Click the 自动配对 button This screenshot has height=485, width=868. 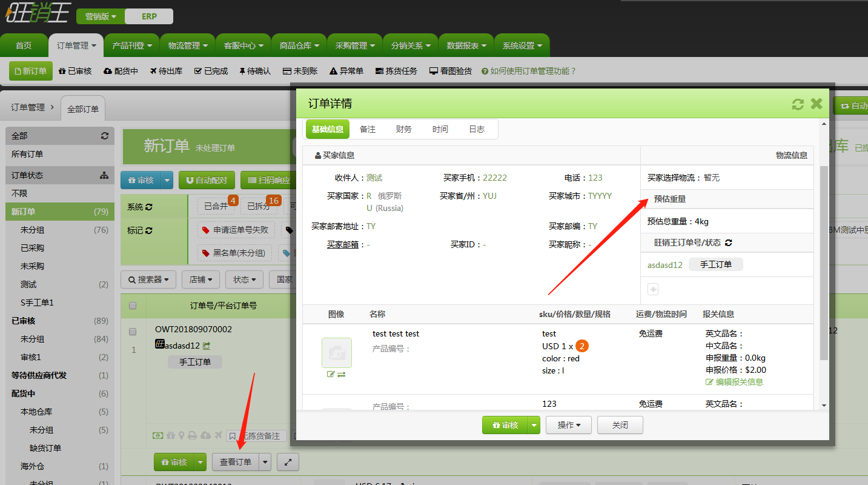tap(207, 180)
